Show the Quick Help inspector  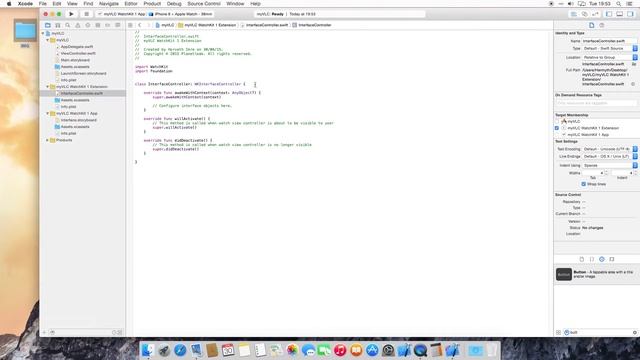(x=602, y=25)
